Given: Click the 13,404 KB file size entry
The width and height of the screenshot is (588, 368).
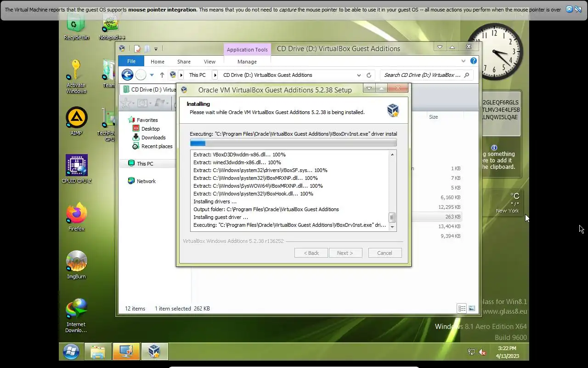Looking at the screenshot, I should click(449, 226).
